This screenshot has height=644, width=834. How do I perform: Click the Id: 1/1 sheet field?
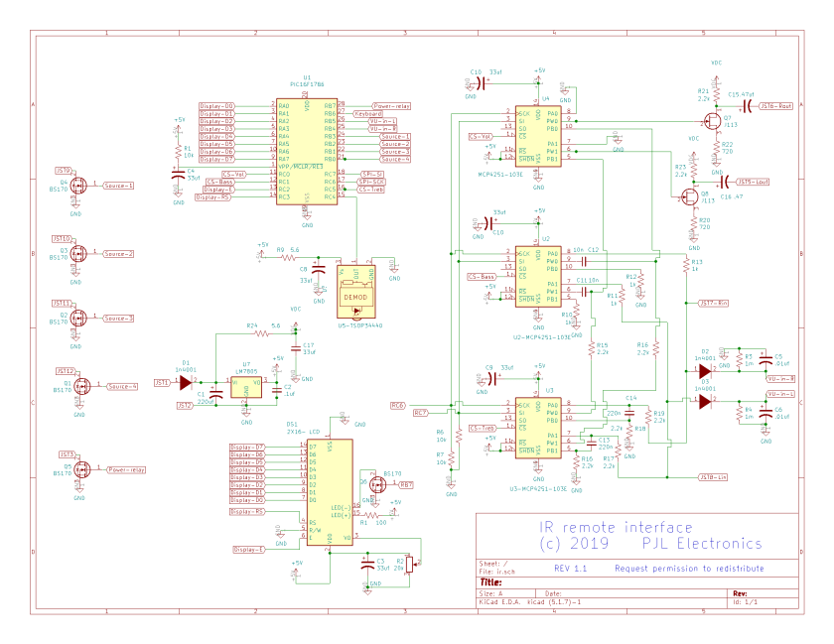point(747,601)
